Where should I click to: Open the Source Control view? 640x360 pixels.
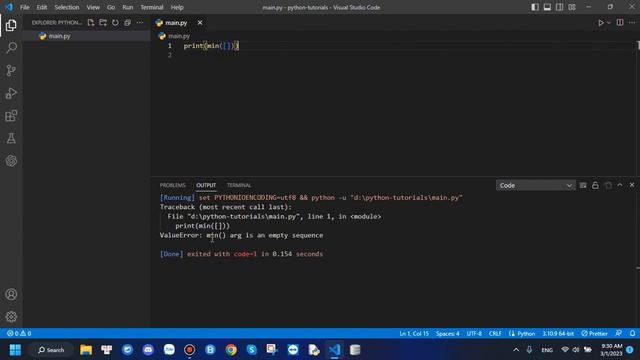pos(11,70)
